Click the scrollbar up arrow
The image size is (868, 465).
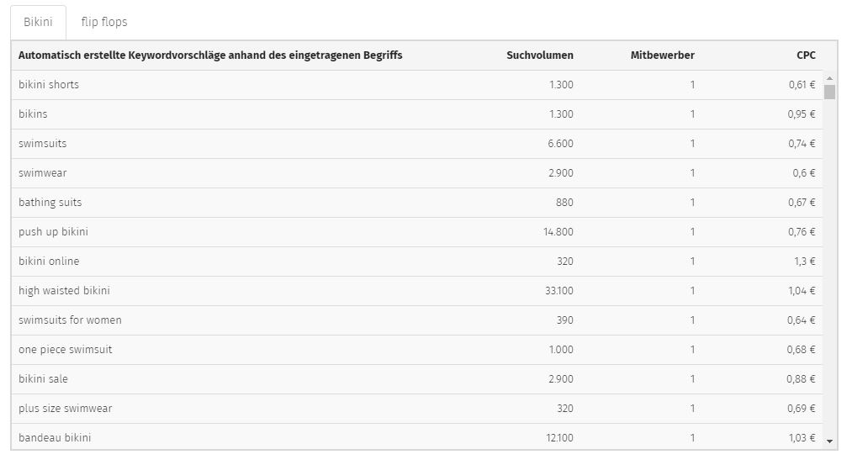point(829,78)
